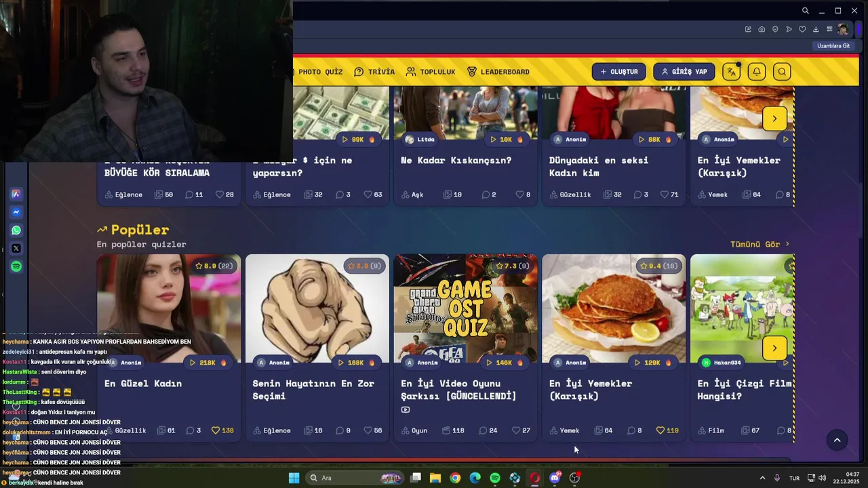The width and height of the screenshot is (868, 488).
Task: Open Spotify in the Opera sidebar
Action: pyautogui.click(x=16, y=266)
